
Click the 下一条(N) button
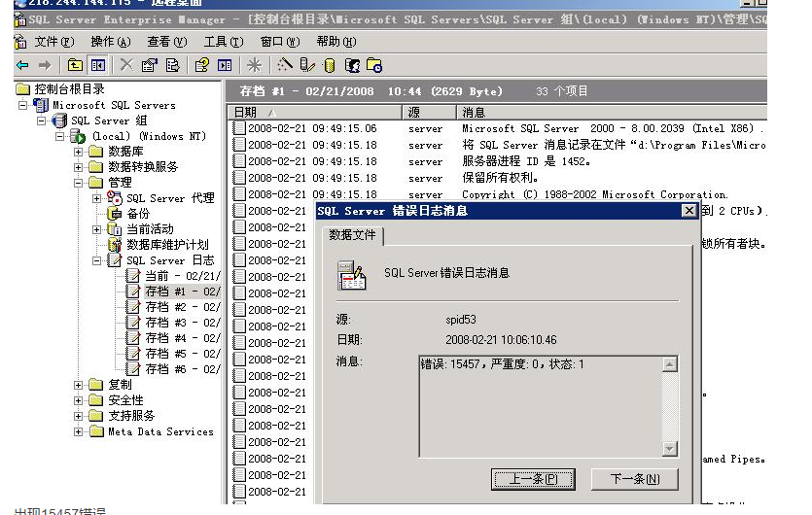[x=635, y=479]
